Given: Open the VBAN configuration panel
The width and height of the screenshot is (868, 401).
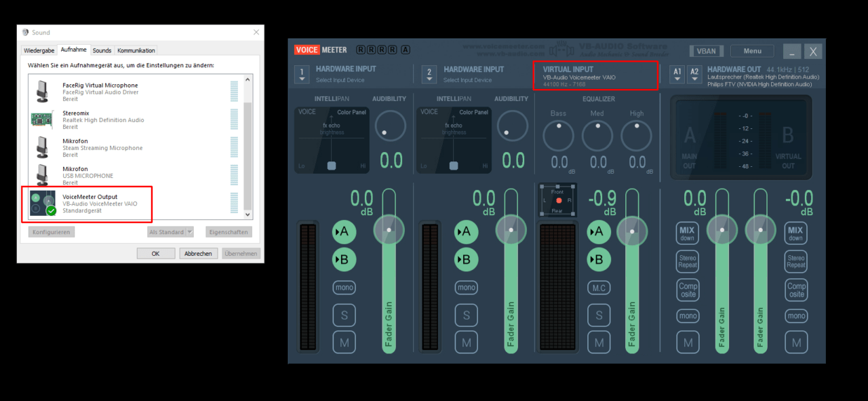Looking at the screenshot, I should point(705,51).
